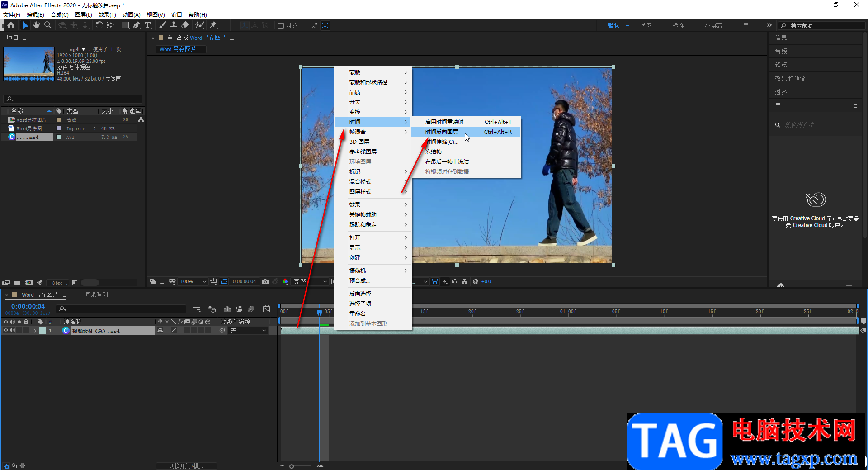Open the RGB channel display icon
This screenshot has width=868, height=470.
285,281
